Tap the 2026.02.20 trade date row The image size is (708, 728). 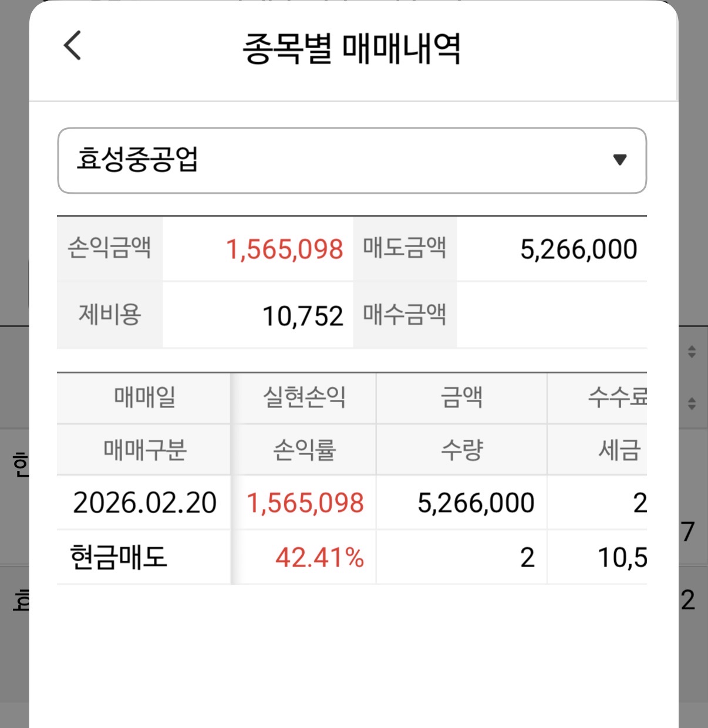click(x=144, y=503)
